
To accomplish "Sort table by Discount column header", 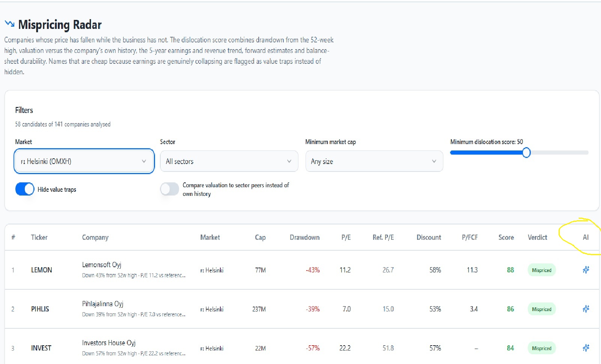I will tap(429, 237).
